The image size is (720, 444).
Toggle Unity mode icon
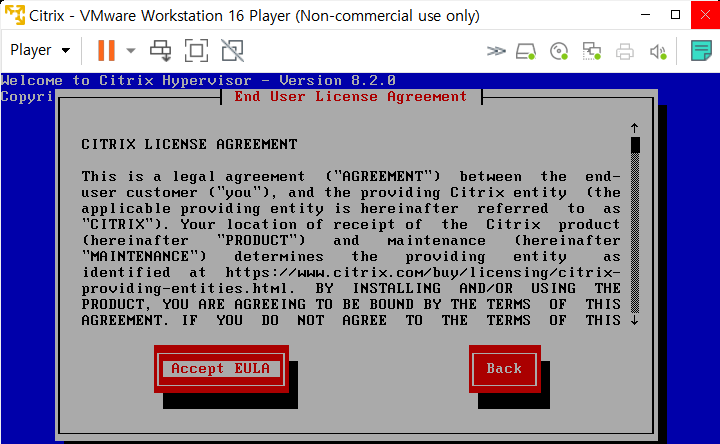pos(233,51)
